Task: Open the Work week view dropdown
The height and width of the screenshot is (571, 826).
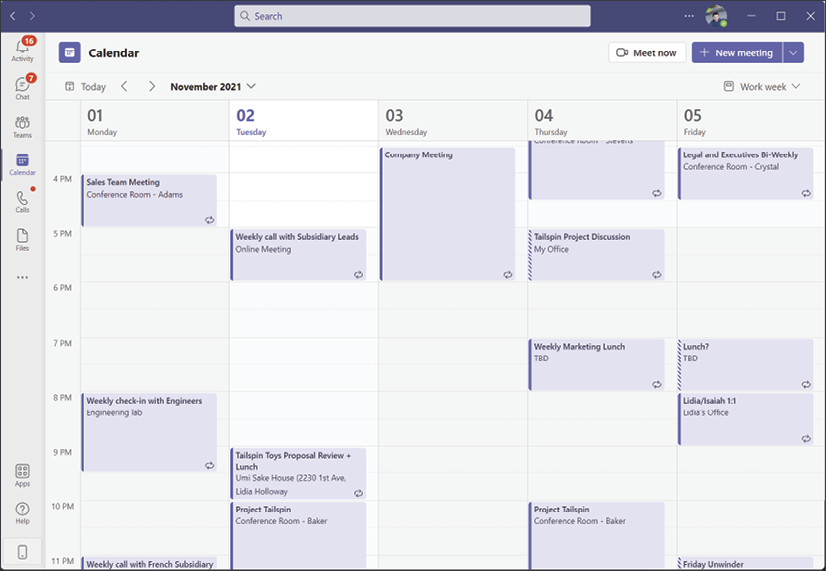Action: click(x=762, y=87)
